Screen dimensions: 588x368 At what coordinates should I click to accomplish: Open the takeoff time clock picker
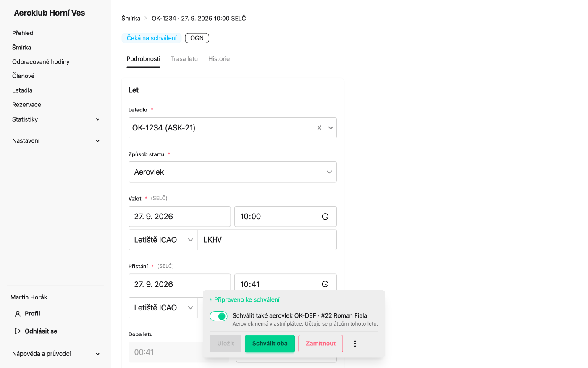pyautogui.click(x=325, y=217)
